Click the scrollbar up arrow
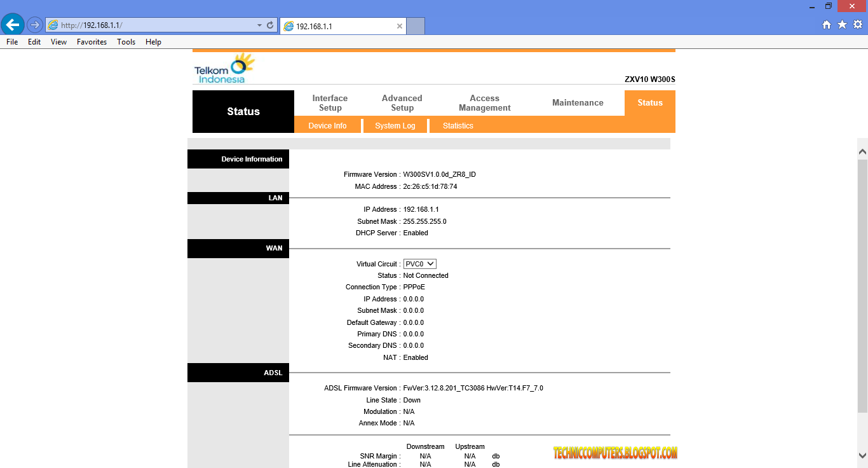This screenshot has width=868, height=468. coord(863,151)
